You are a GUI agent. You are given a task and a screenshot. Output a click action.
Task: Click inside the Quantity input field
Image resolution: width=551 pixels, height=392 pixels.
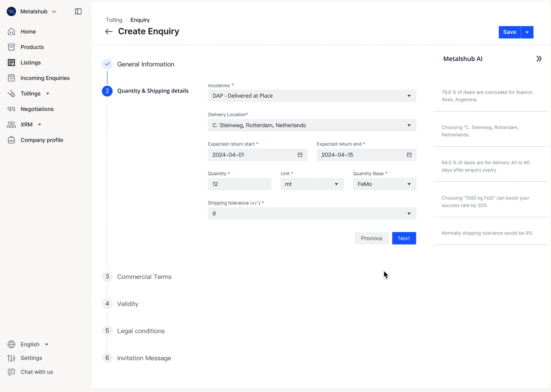(x=239, y=184)
